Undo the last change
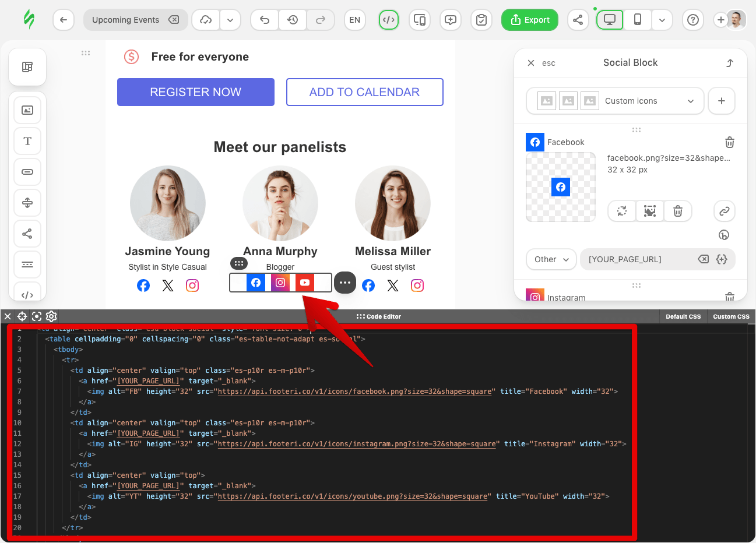 tap(265, 20)
